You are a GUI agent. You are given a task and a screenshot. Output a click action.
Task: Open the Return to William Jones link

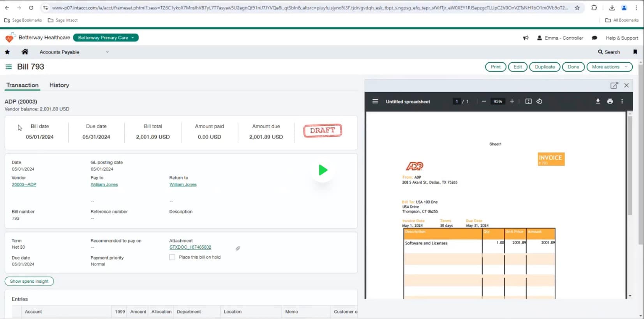tap(183, 185)
